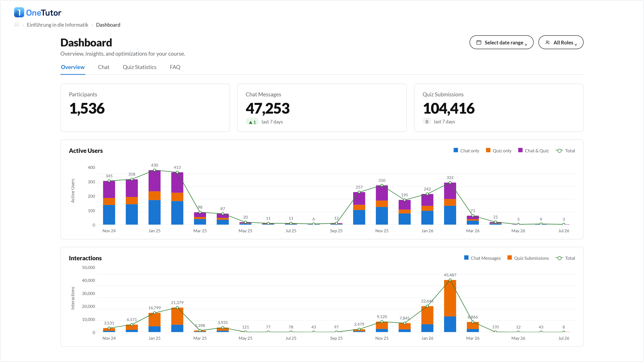
Task: Switch to the FAQ tab
Action: (x=175, y=67)
